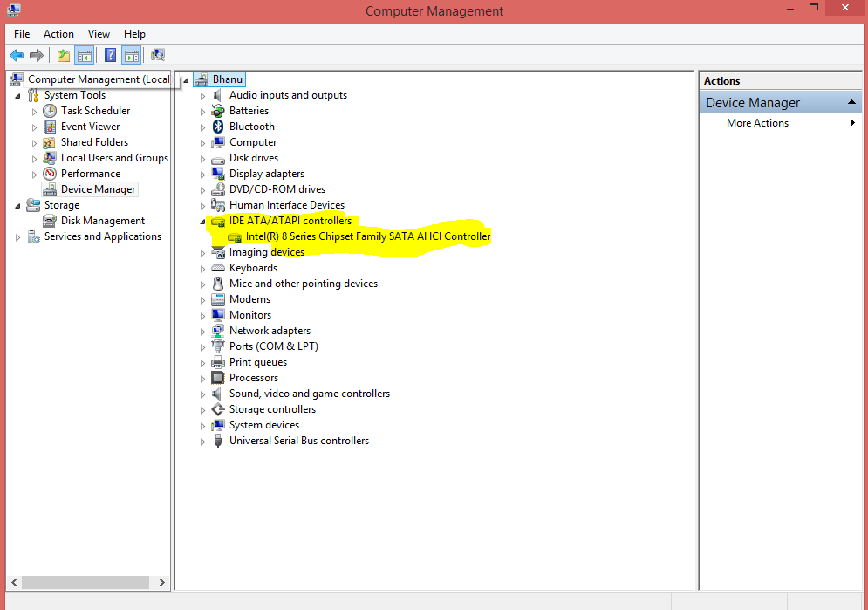This screenshot has width=868, height=610.
Task: Open the File menu
Action: 22,34
